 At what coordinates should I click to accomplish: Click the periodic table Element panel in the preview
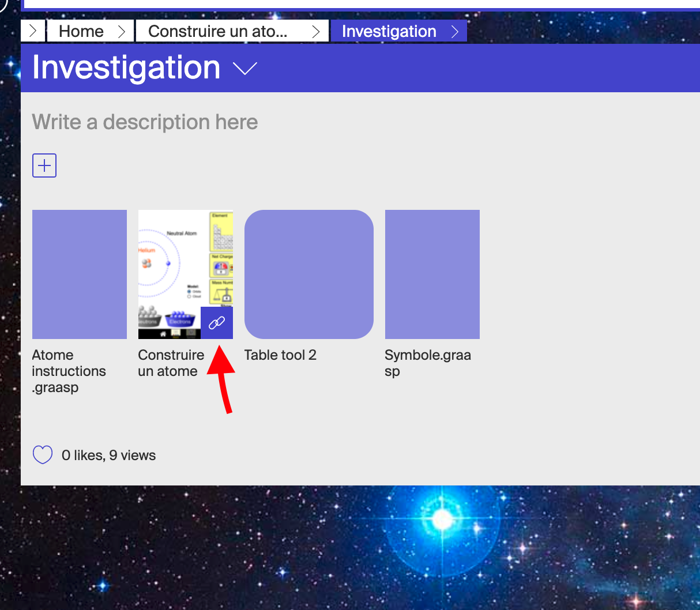[221, 232]
